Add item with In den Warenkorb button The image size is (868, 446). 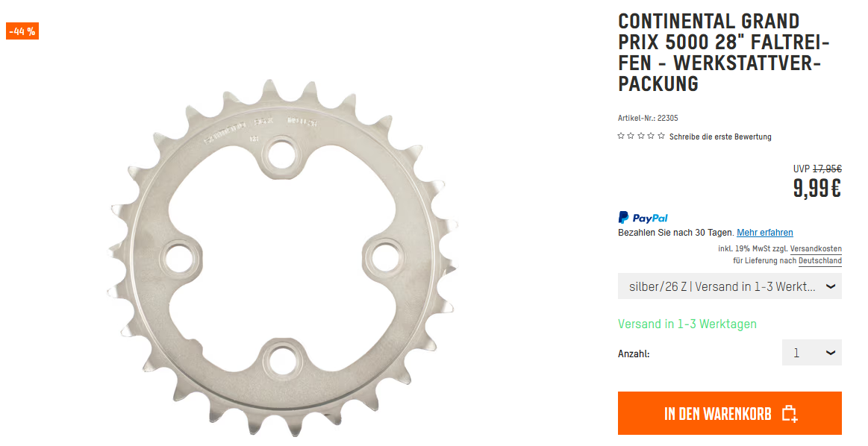click(x=730, y=413)
